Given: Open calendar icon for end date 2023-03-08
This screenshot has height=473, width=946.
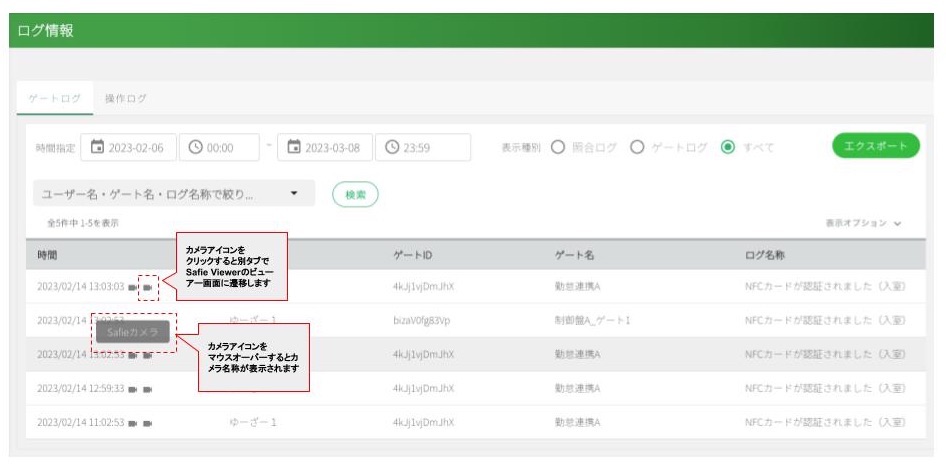Looking at the screenshot, I should point(294,147).
